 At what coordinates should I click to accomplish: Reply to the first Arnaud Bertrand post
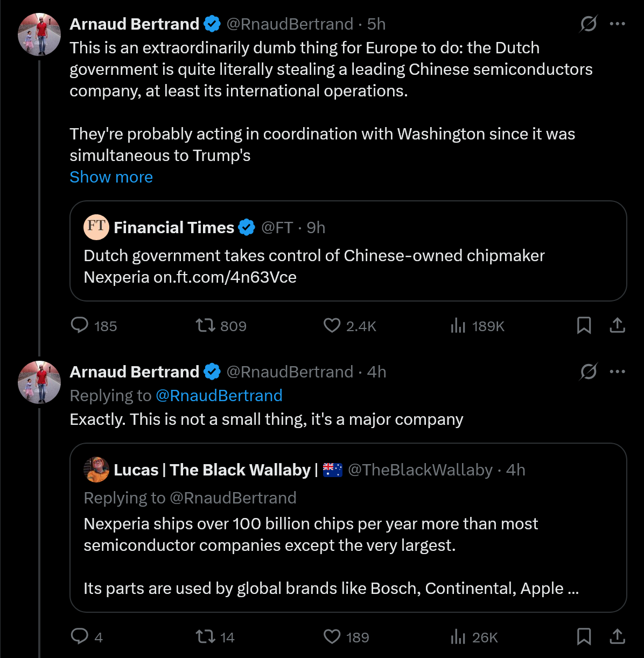[x=80, y=325]
